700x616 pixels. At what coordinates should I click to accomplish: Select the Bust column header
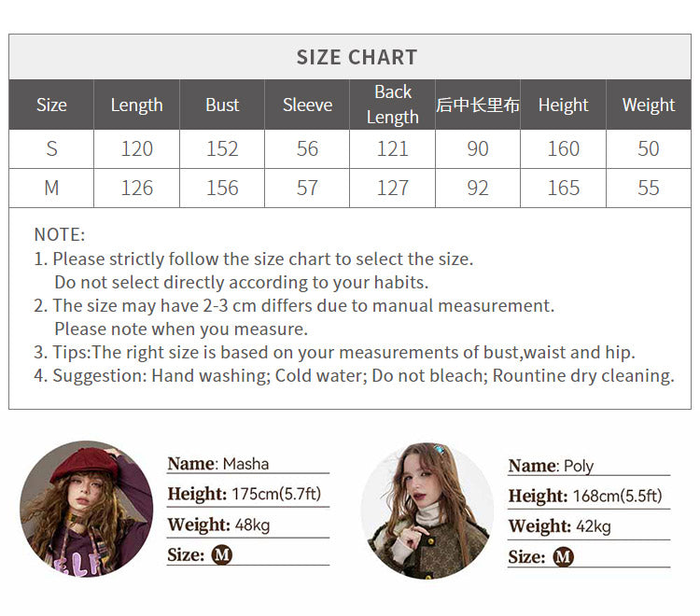[x=222, y=105]
